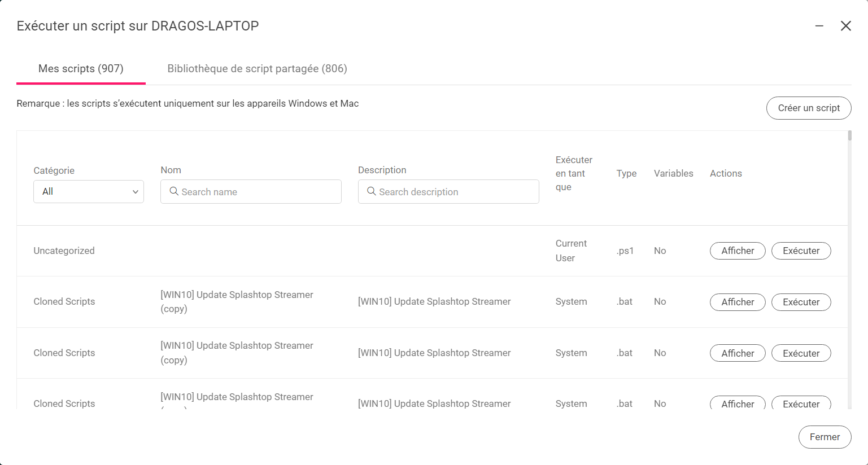Click Afficher for second Cloned Scripts row
Image resolution: width=868 pixels, height=465 pixels.
pos(738,353)
